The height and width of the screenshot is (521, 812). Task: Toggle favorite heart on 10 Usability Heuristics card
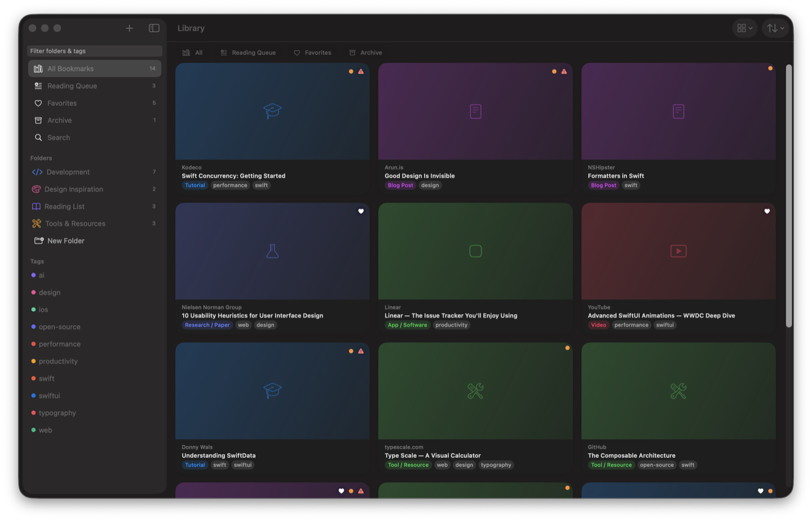pos(361,211)
